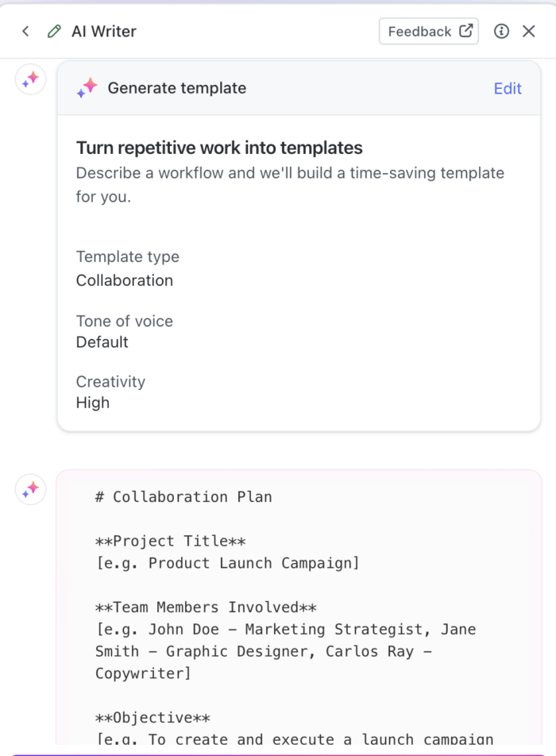Screen dimensions: 556x756
Task: Click the external link icon in Feedback
Action: 466,31
